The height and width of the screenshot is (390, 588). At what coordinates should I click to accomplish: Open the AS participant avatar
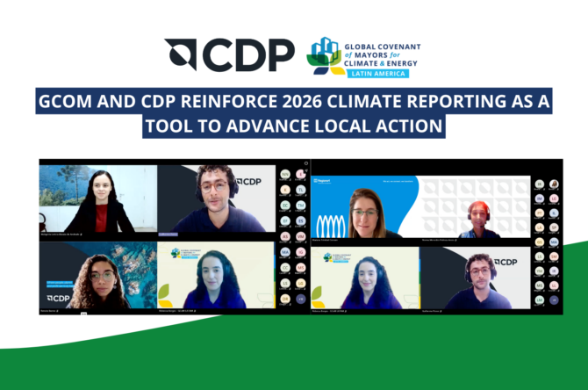click(285, 236)
